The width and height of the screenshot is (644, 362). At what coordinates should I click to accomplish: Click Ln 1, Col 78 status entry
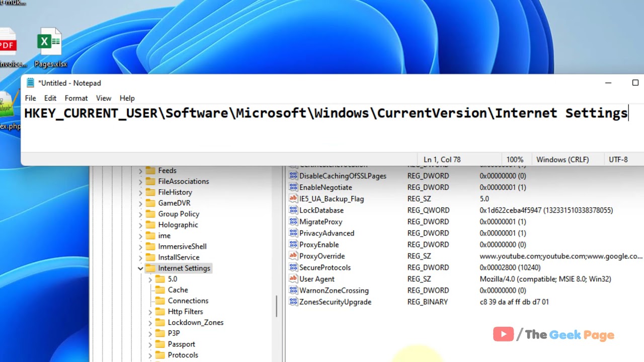click(x=442, y=159)
